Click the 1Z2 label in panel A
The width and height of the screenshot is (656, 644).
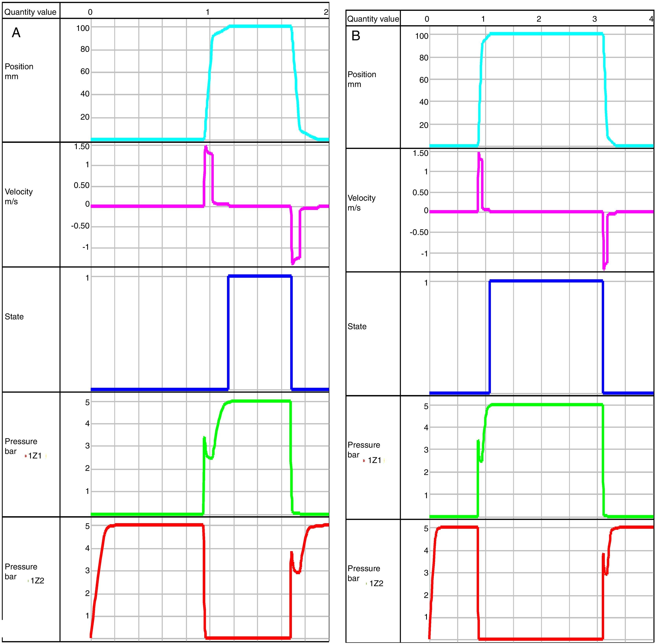pyautogui.click(x=37, y=581)
